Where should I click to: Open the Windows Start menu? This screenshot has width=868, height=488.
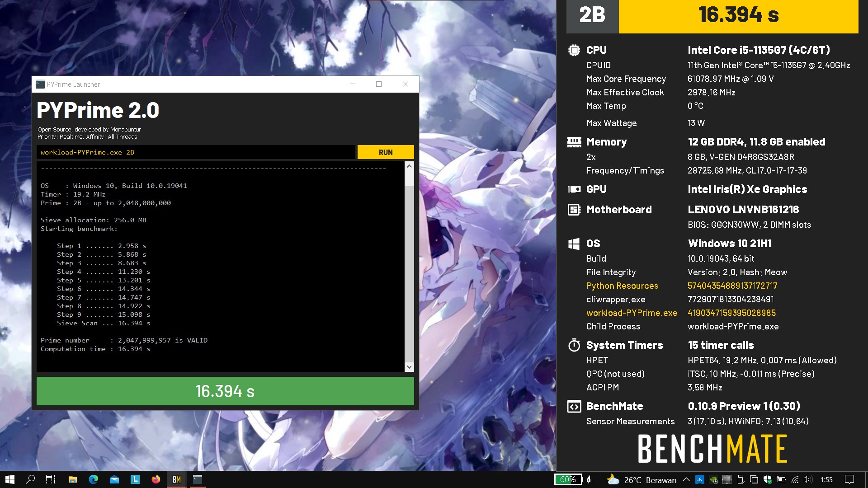point(10,479)
